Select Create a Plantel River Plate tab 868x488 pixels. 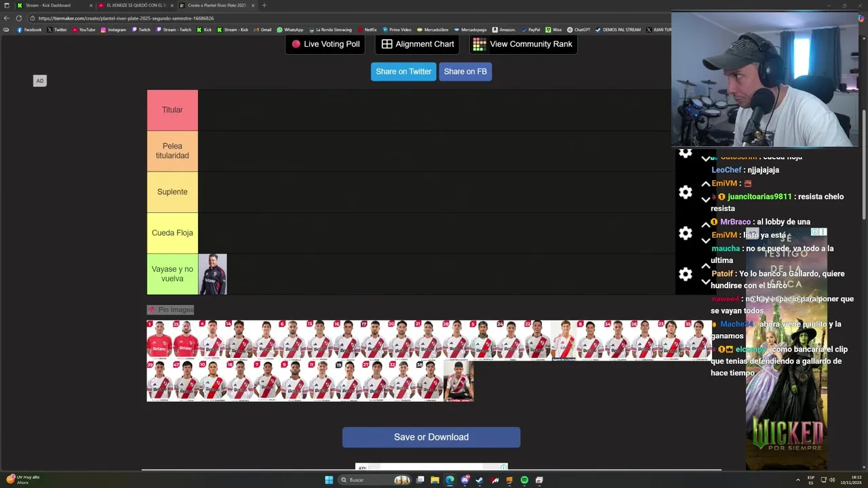click(x=217, y=5)
